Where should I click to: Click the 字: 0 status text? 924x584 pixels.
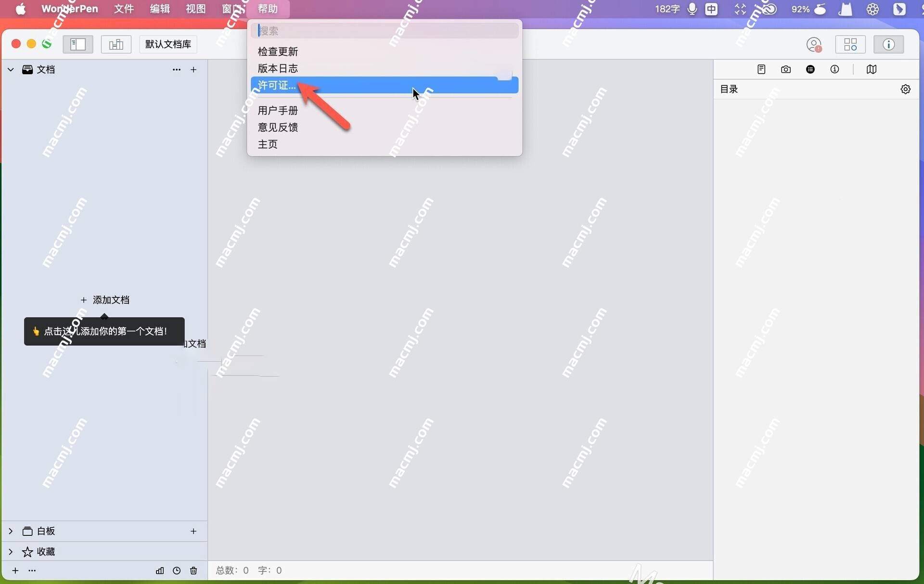pyautogui.click(x=270, y=571)
